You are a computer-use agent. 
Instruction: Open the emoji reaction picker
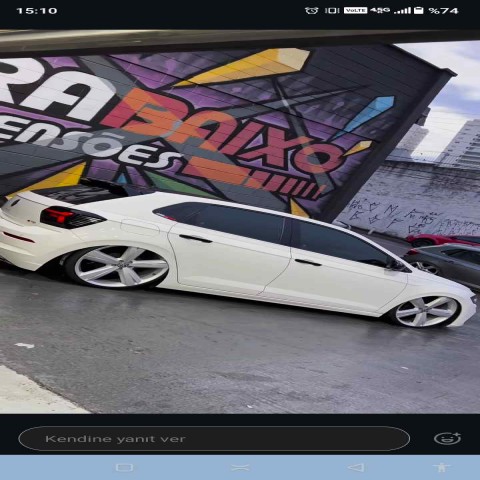(447, 438)
